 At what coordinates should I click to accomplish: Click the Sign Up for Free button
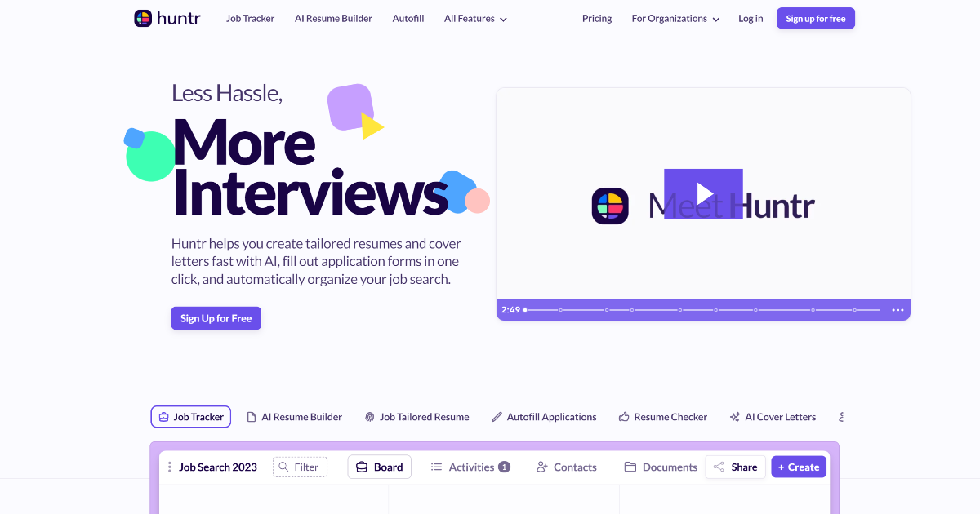(x=216, y=318)
